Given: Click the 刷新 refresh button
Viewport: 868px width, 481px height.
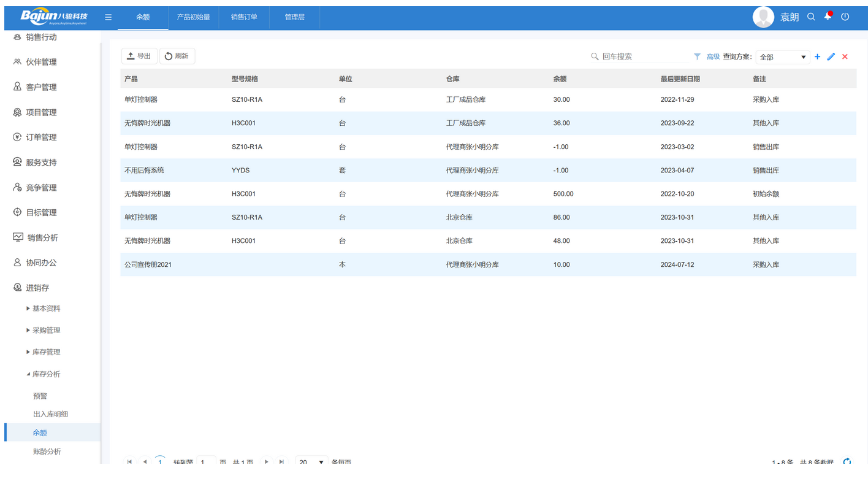Looking at the screenshot, I should coord(177,56).
